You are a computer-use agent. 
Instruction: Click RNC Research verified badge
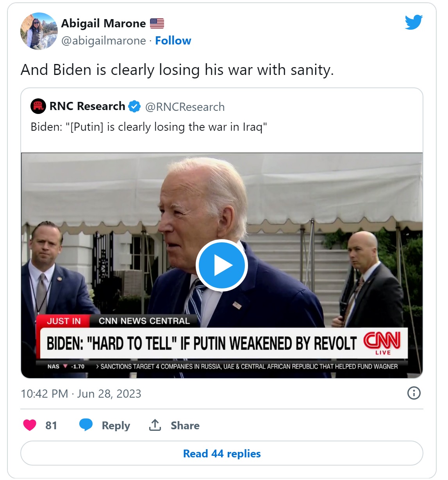(x=134, y=107)
